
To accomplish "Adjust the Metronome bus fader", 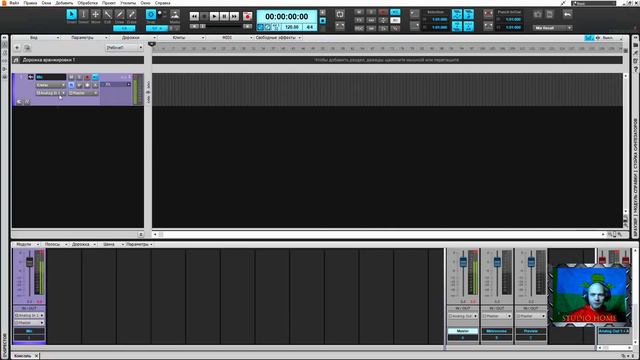I will click(497, 262).
